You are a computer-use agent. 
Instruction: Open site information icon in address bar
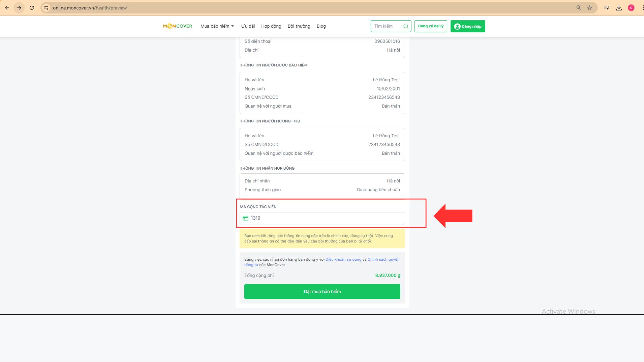click(46, 8)
